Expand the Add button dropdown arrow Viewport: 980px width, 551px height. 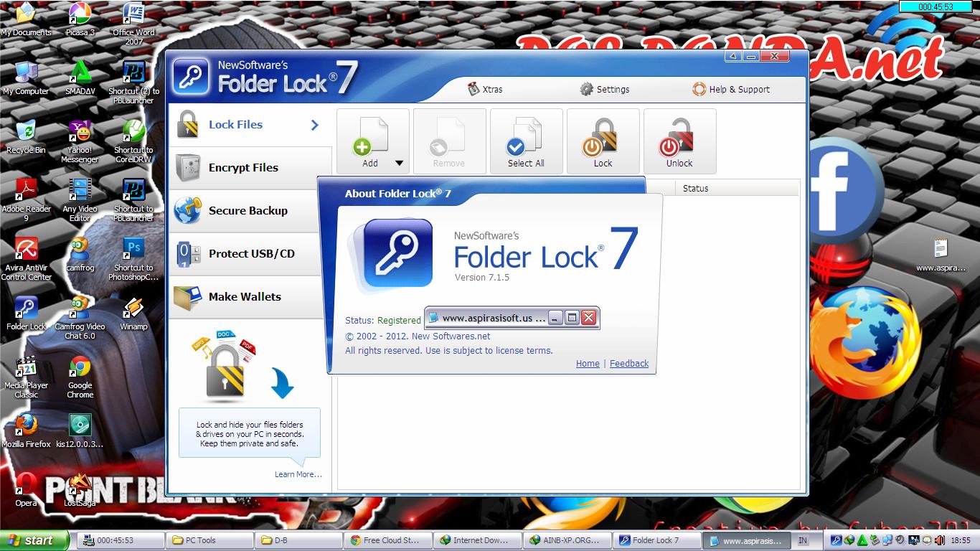(x=400, y=164)
